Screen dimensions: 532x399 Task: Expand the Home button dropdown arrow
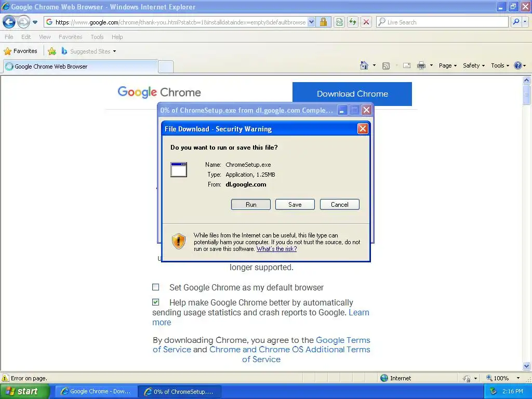click(374, 65)
